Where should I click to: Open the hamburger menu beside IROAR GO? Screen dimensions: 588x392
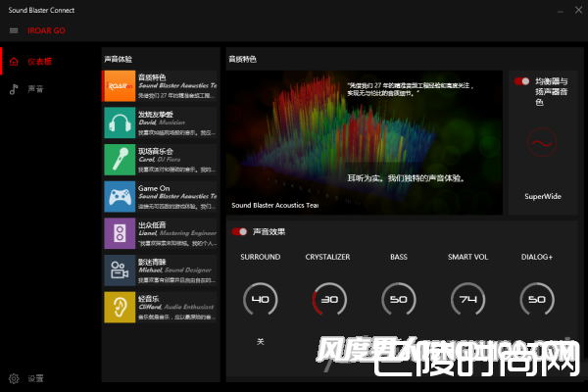[14, 30]
